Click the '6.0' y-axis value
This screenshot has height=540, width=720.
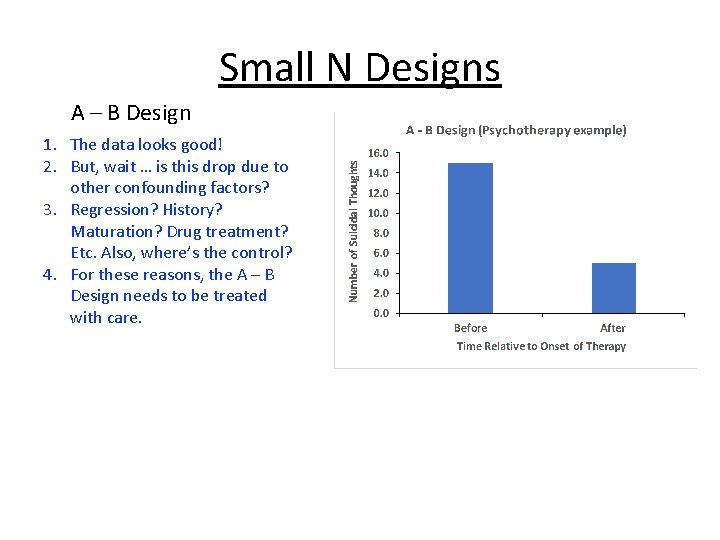coord(381,253)
